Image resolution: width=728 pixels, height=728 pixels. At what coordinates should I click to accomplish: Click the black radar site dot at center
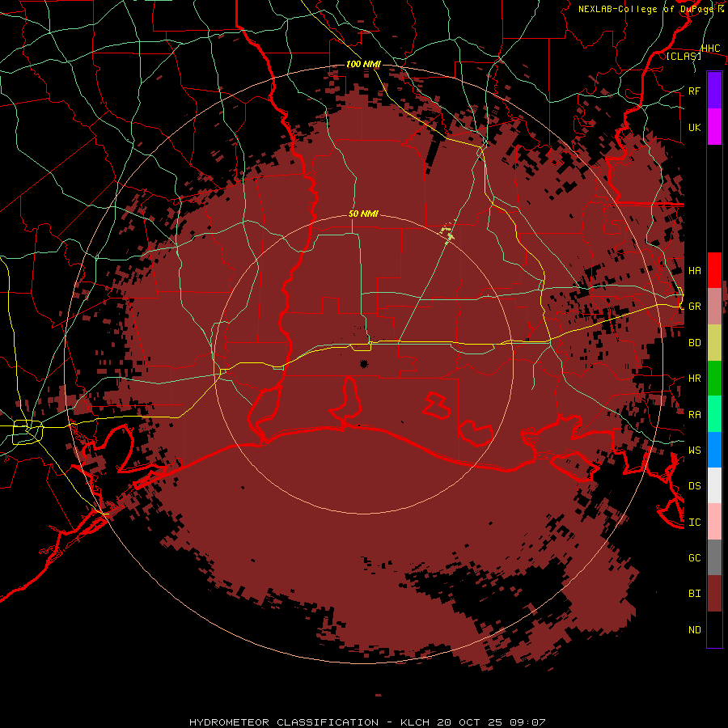[x=364, y=364]
